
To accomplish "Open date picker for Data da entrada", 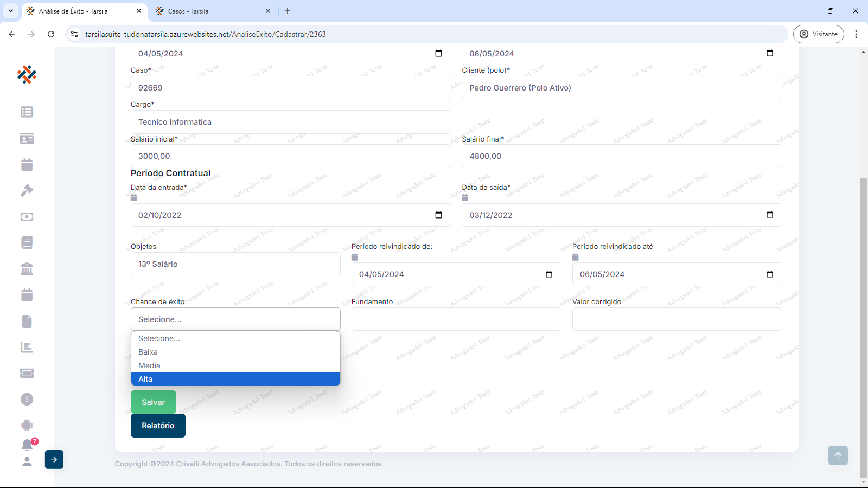I will (x=438, y=215).
